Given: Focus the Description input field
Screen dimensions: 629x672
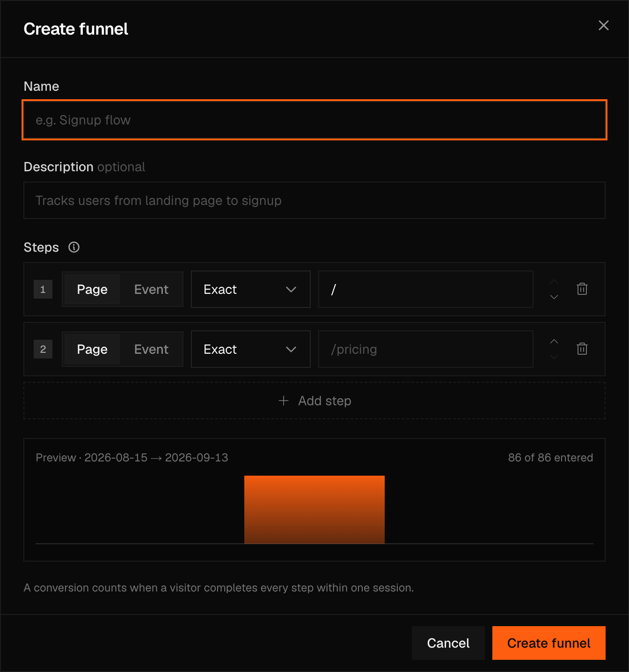Looking at the screenshot, I should (x=314, y=200).
